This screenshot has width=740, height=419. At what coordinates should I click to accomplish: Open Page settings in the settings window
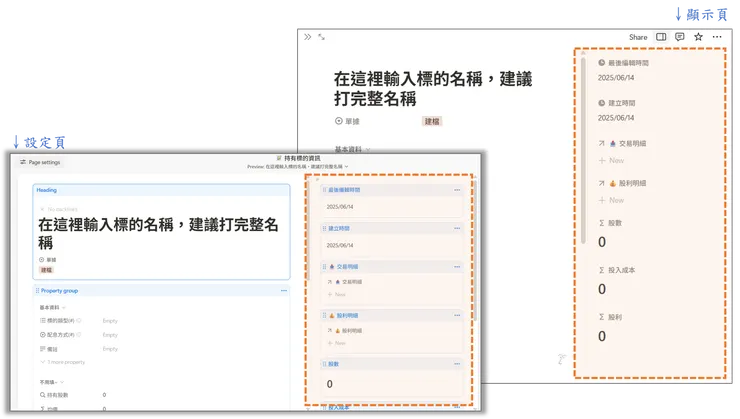click(x=40, y=162)
